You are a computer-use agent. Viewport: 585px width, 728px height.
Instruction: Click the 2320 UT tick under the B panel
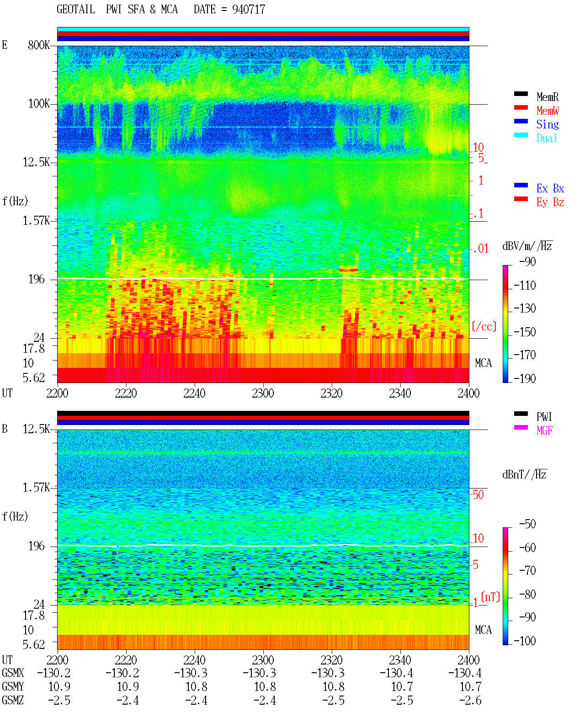pos(331,660)
